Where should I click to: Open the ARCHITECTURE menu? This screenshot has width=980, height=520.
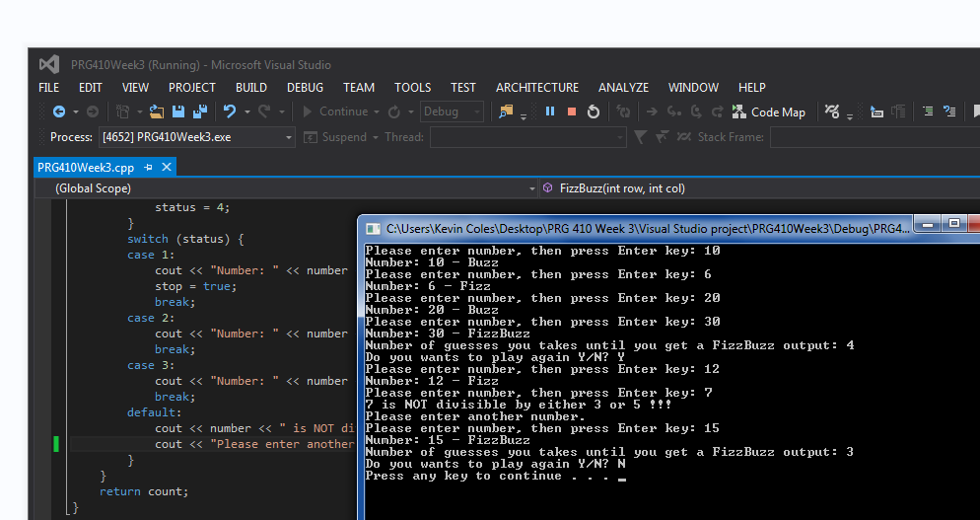point(537,88)
